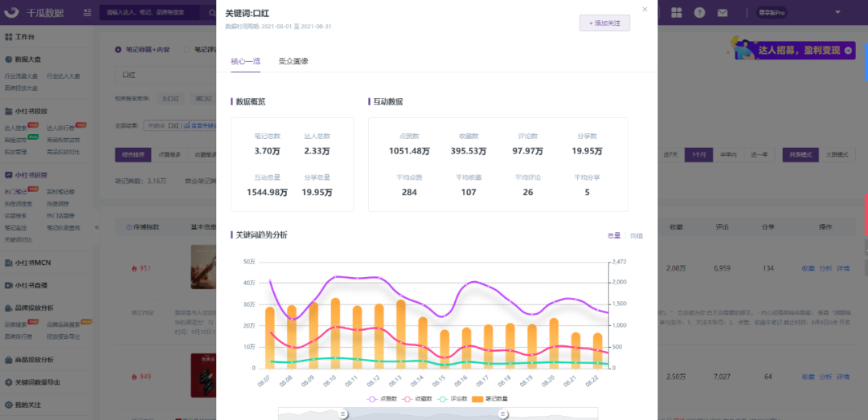Toggle 评论数 series in chart legend

pyautogui.click(x=453, y=398)
